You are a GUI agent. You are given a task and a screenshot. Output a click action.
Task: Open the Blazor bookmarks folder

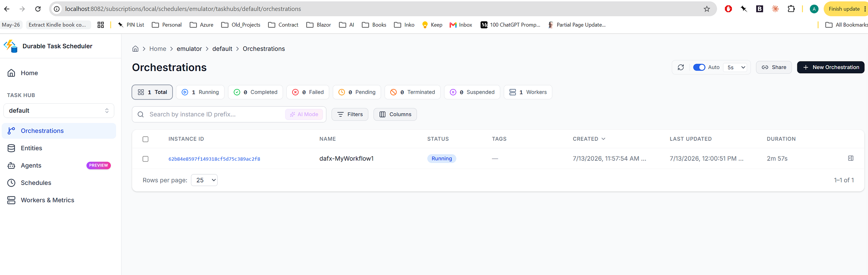(x=318, y=25)
